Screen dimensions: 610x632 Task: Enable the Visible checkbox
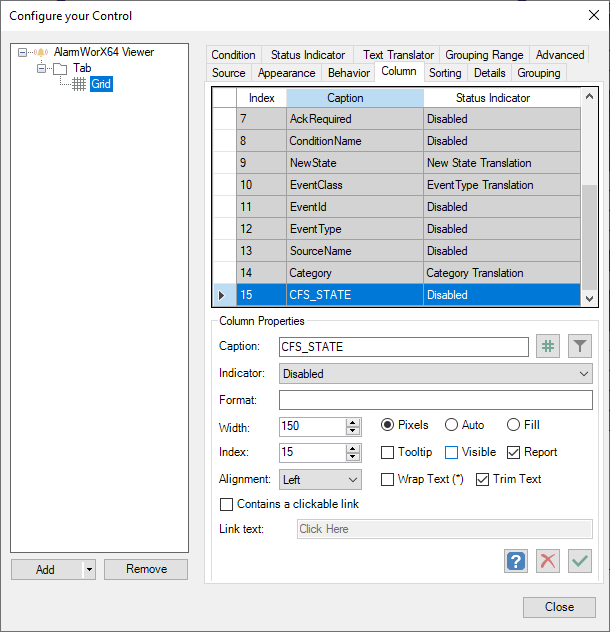[452, 453]
